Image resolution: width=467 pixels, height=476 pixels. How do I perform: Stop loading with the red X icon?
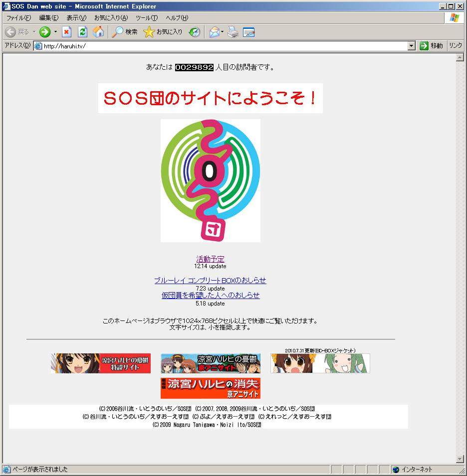[66, 32]
